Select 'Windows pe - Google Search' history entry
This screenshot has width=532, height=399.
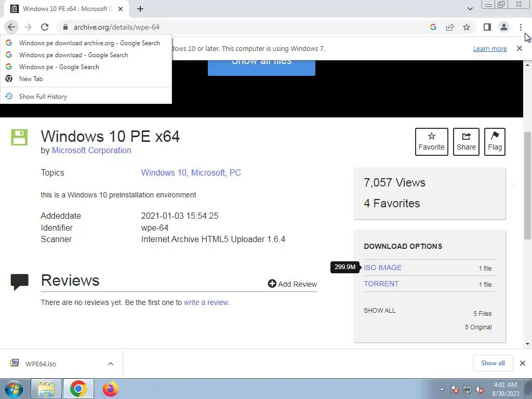[86, 67]
